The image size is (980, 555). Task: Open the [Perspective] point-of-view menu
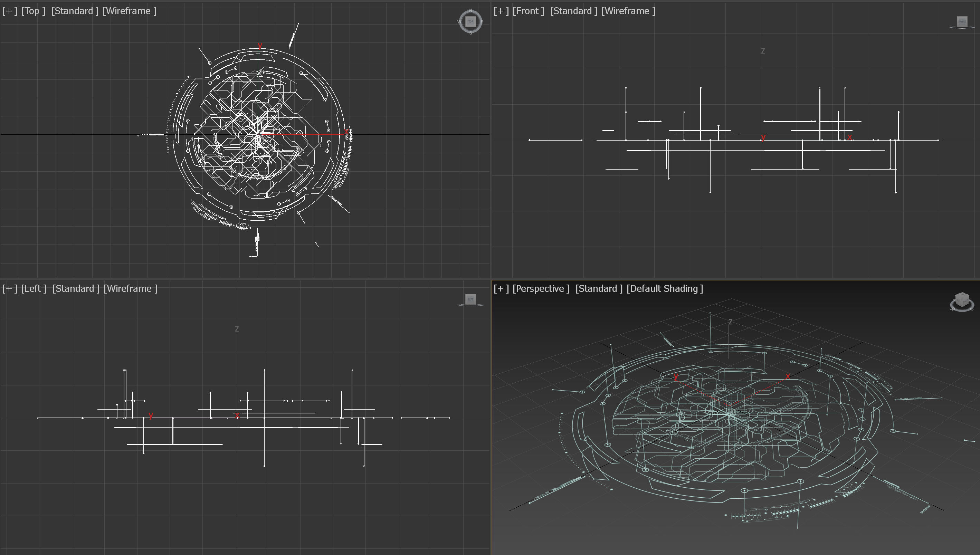541,289
